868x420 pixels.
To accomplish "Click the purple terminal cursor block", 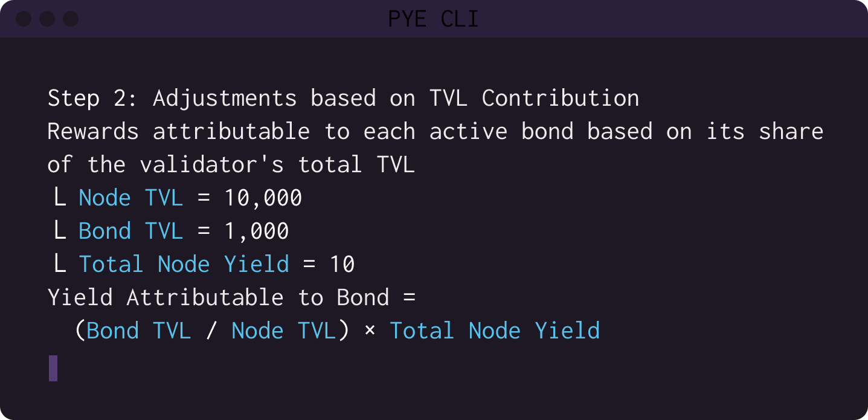I will (53, 368).
